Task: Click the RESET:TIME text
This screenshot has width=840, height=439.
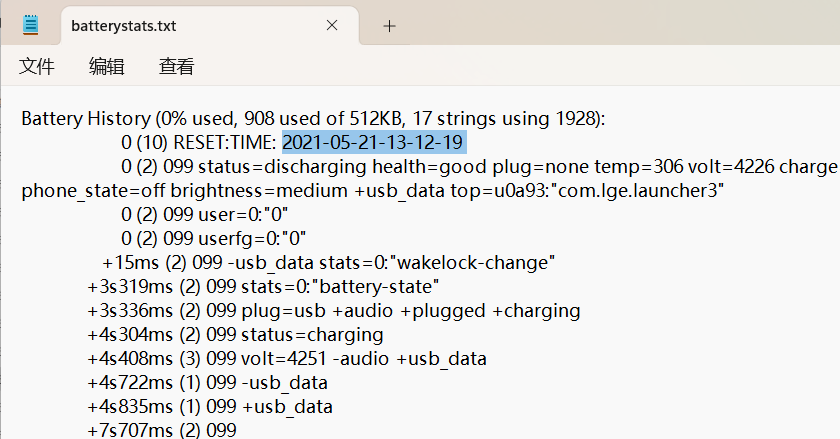Action: click(x=225, y=142)
